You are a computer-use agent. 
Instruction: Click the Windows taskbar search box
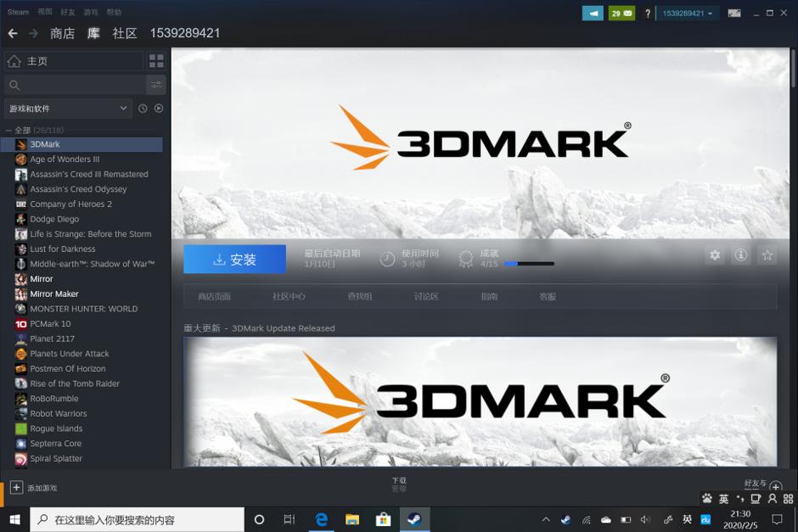point(137,520)
